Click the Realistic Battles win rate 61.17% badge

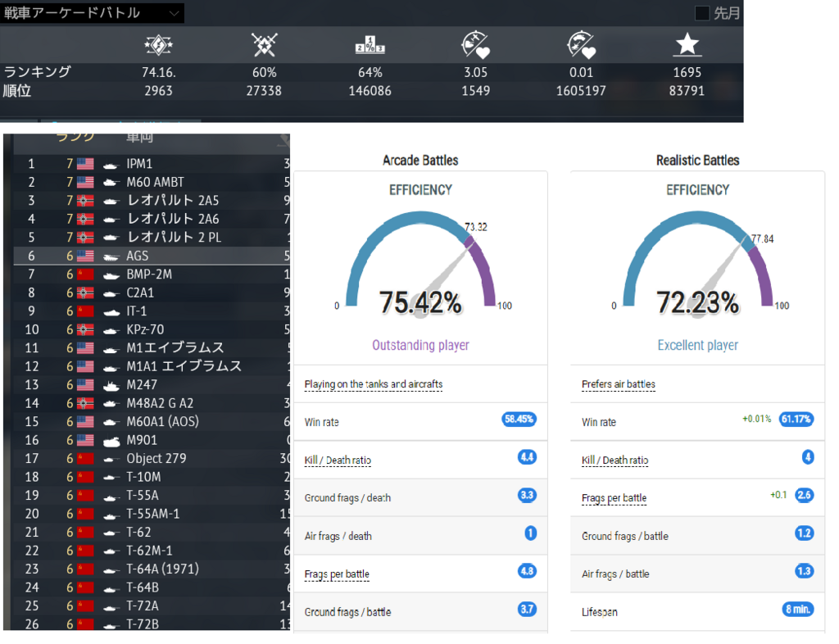tap(796, 420)
